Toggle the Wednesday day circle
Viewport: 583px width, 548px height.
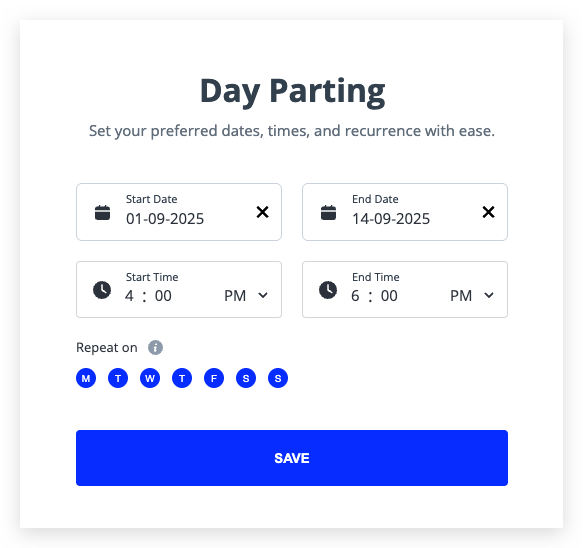(150, 378)
